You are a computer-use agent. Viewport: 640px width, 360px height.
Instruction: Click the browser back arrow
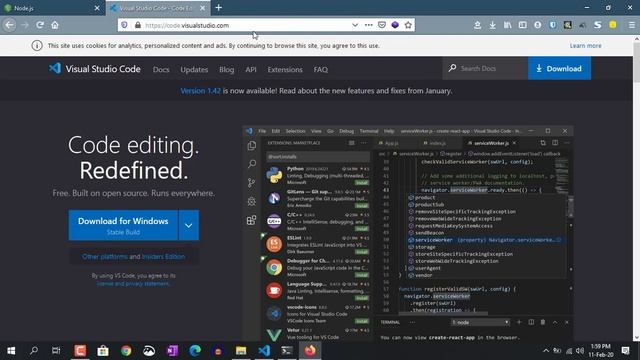click(x=9, y=25)
